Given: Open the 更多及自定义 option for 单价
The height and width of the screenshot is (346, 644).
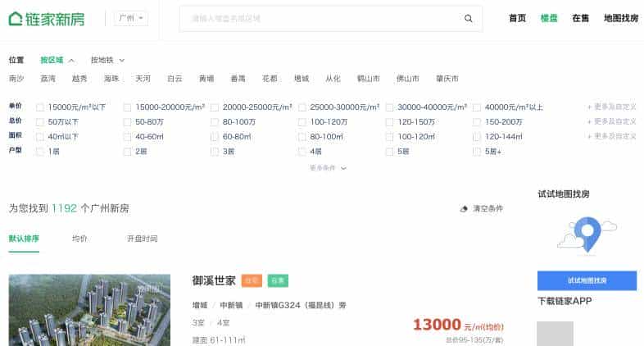Looking at the screenshot, I should click(x=611, y=107).
